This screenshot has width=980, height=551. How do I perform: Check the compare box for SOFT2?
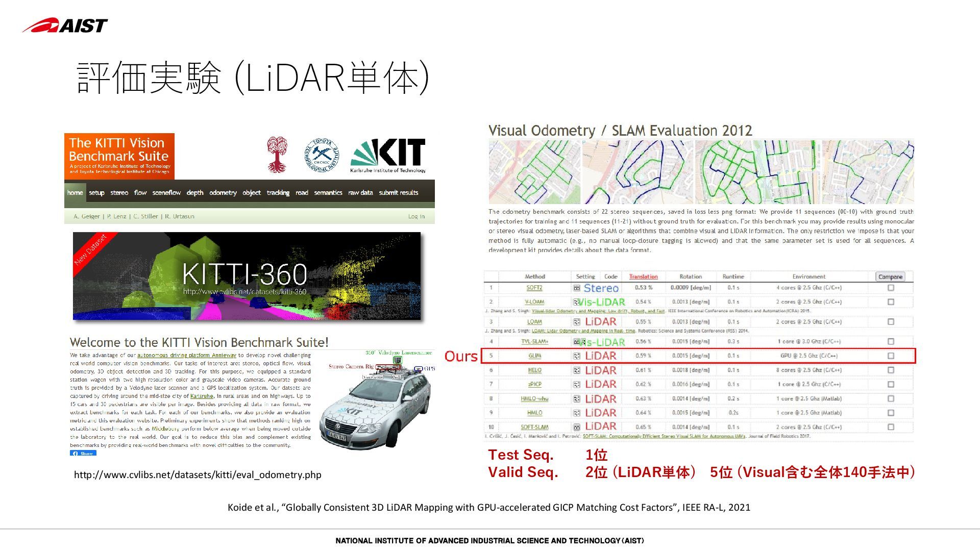coord(891,288)
